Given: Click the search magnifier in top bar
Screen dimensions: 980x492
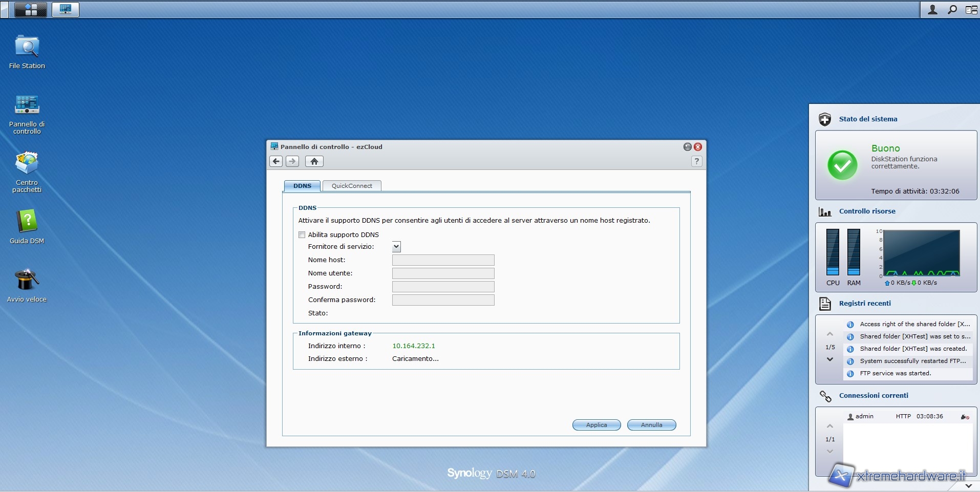Looking at the screenshot, I should click(x=952, y=9).
